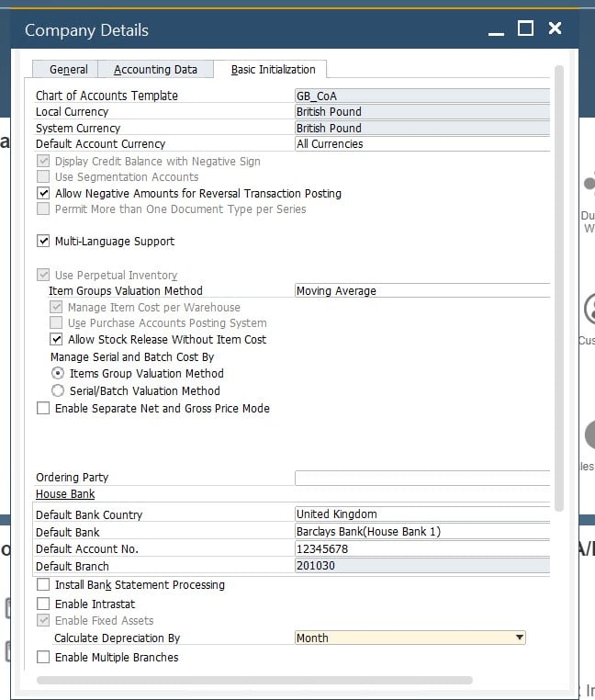
Task: Enable Separate Net and Gross Price Mode
Action: (x=43, y=409)
